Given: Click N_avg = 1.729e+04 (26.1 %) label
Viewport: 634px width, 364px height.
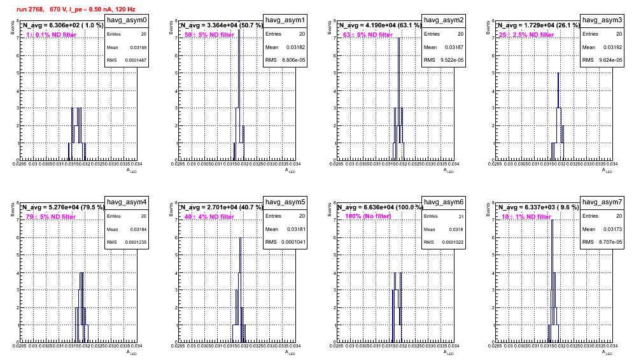Looking at the screenshot, I should pyautogui.click(x=539, y=25).
